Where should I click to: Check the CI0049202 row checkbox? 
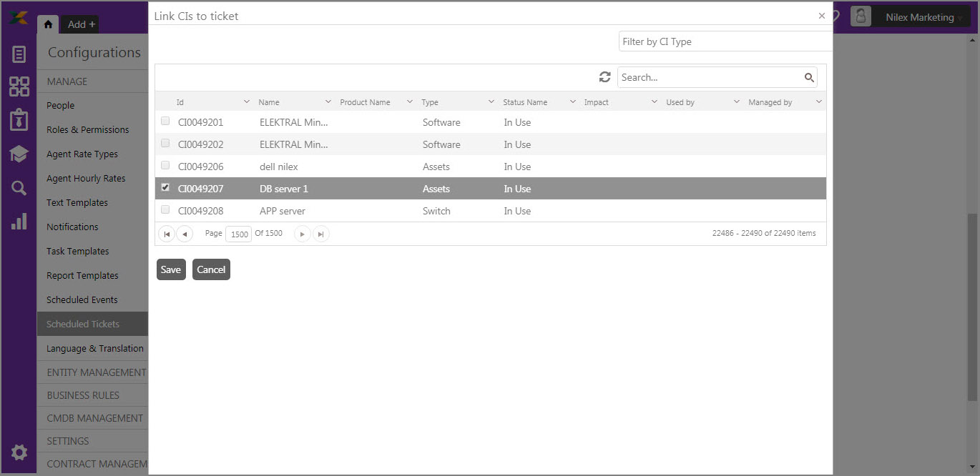(165, 143)
